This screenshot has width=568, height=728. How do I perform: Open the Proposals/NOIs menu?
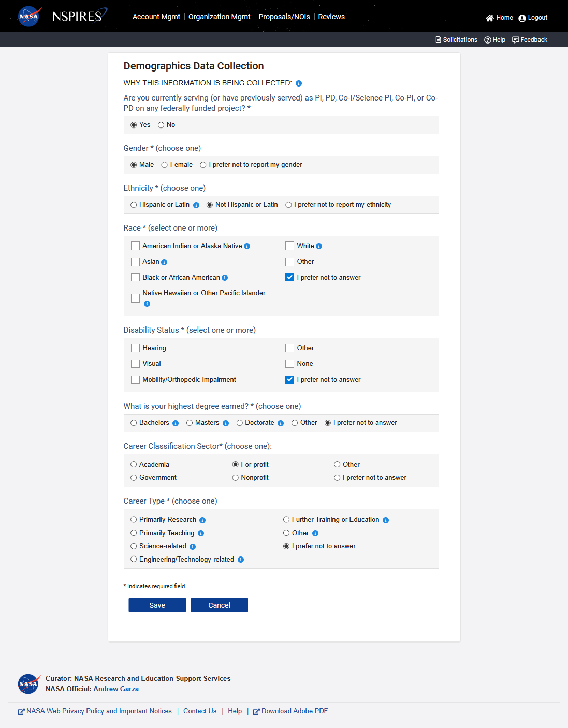click(284, 17)
